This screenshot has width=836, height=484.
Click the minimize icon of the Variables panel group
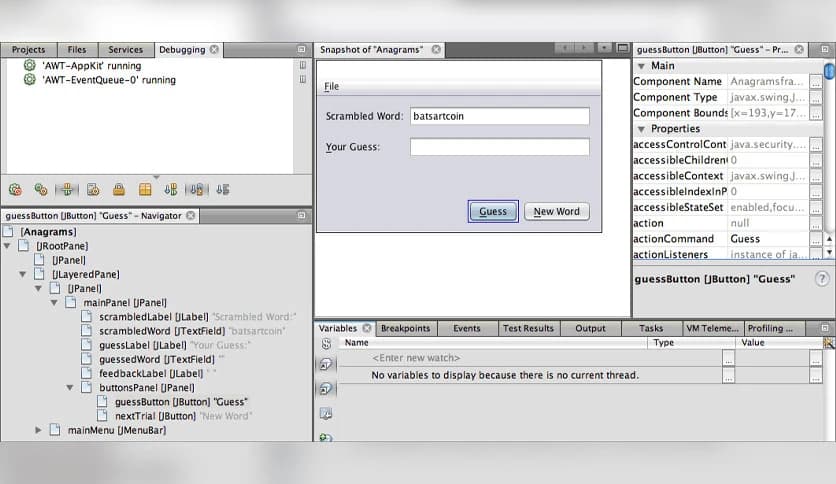825,328
